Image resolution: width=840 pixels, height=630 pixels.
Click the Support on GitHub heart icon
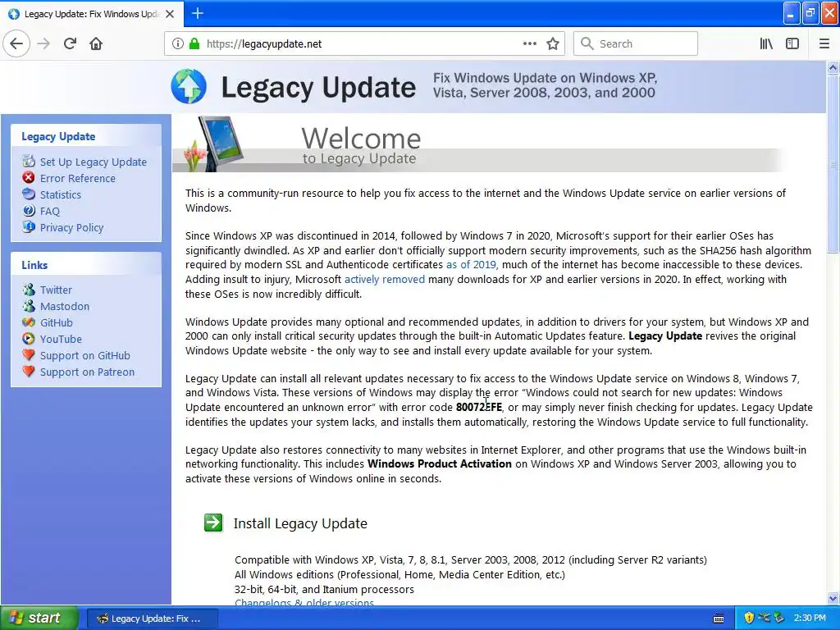29,355
